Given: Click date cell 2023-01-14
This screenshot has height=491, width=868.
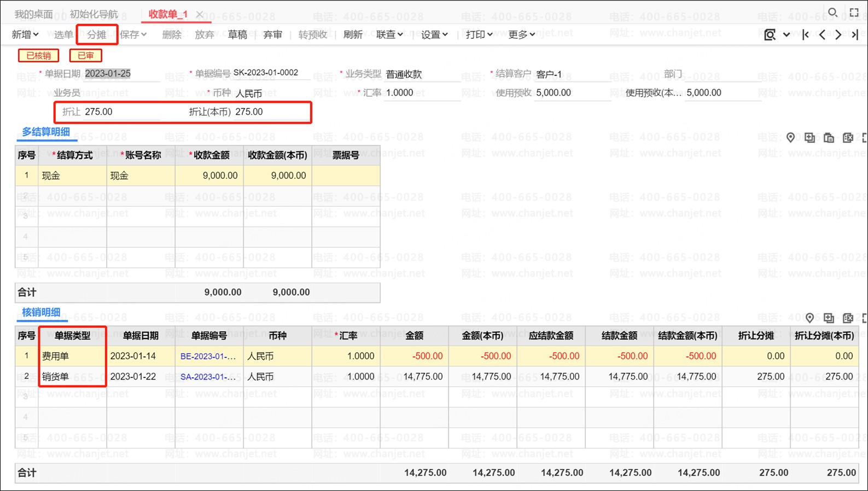Looking at the screenshot, I should click(x=141, y=356).
